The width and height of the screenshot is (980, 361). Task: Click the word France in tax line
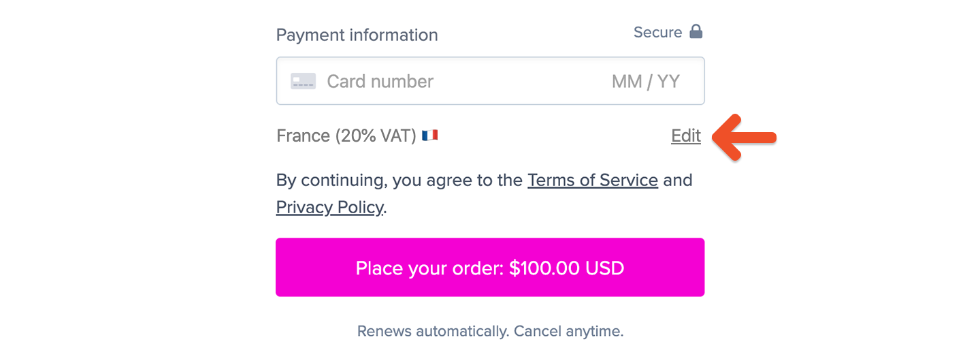click(x=303, y=136)
